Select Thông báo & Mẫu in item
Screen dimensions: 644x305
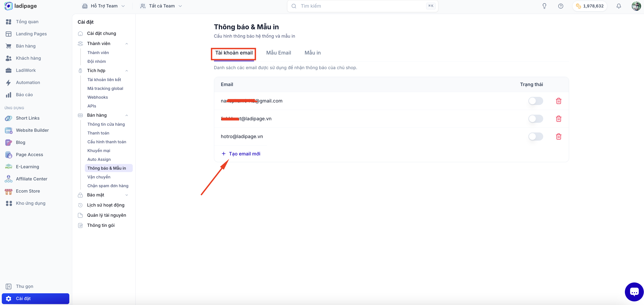108,168
